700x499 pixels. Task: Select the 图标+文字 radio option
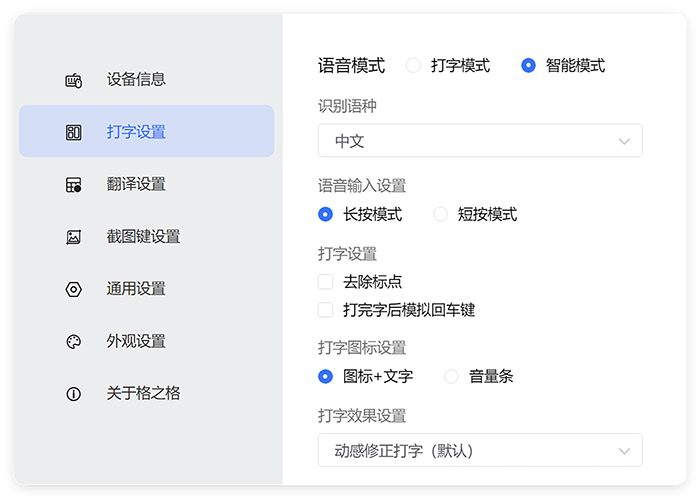(325, 377)
